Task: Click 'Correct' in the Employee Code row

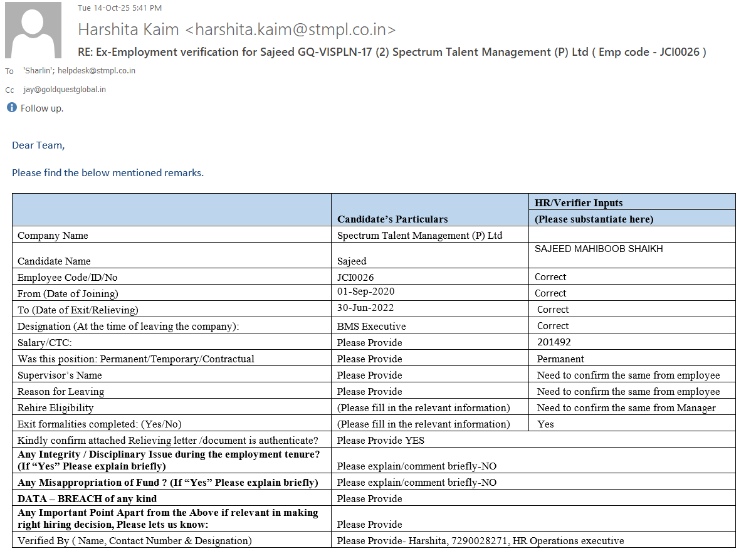Action: point(550,277)
